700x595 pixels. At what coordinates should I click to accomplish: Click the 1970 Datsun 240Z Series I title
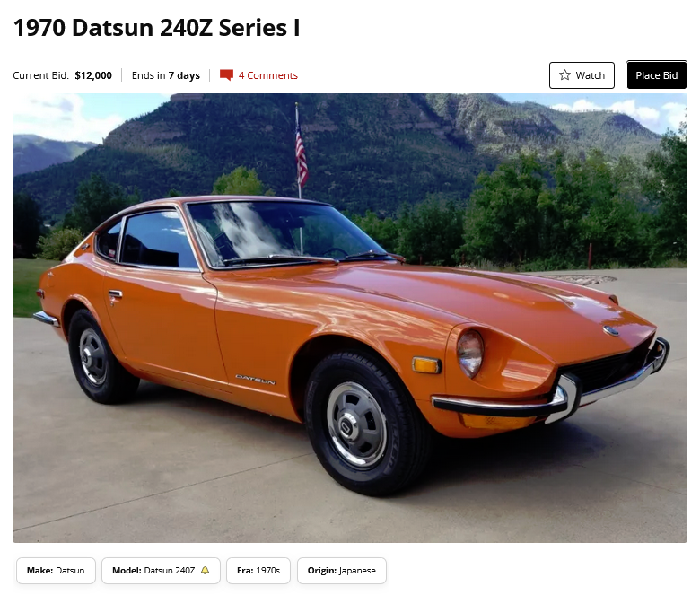tap(157, 28)
